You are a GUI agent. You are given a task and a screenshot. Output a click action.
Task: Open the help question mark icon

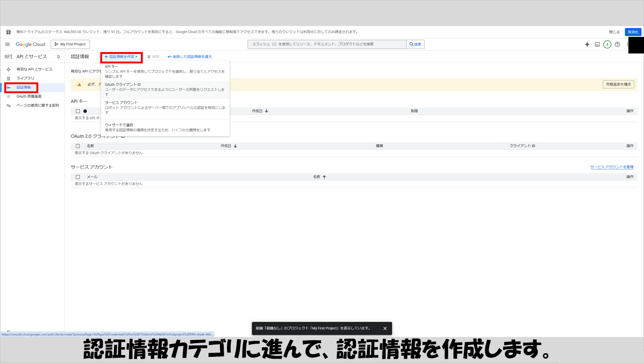pos(617,44)
